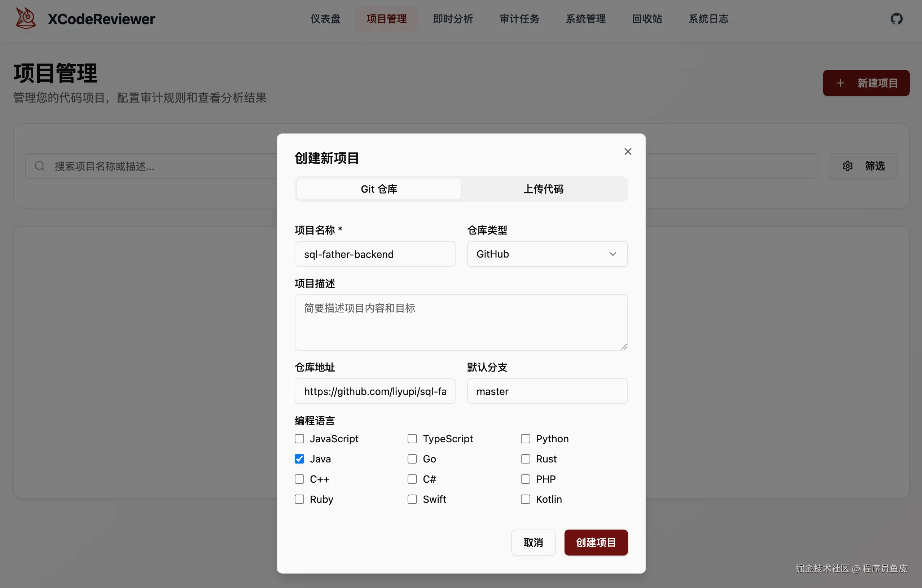922x588 pixels.
Task: Select the Git 仓库 tab
Action: (379, 189)
